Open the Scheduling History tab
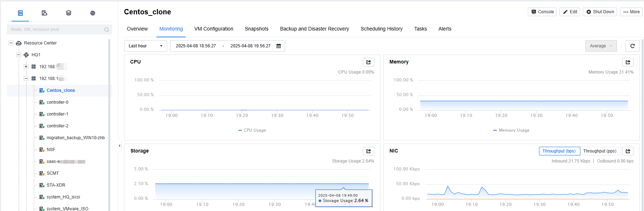 click(382, 29)
